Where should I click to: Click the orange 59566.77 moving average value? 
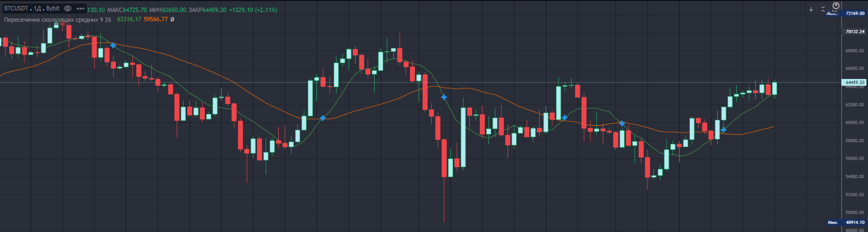click(156, 20)
